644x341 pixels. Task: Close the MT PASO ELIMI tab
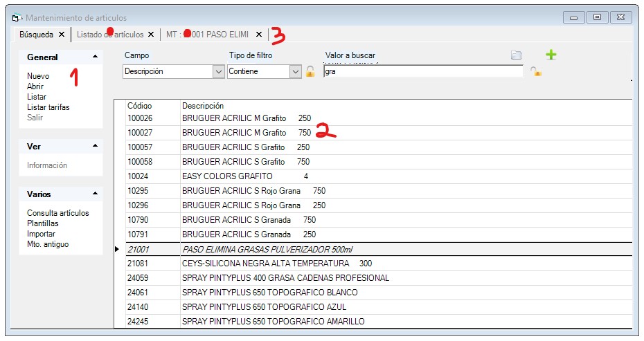point(259,35)
